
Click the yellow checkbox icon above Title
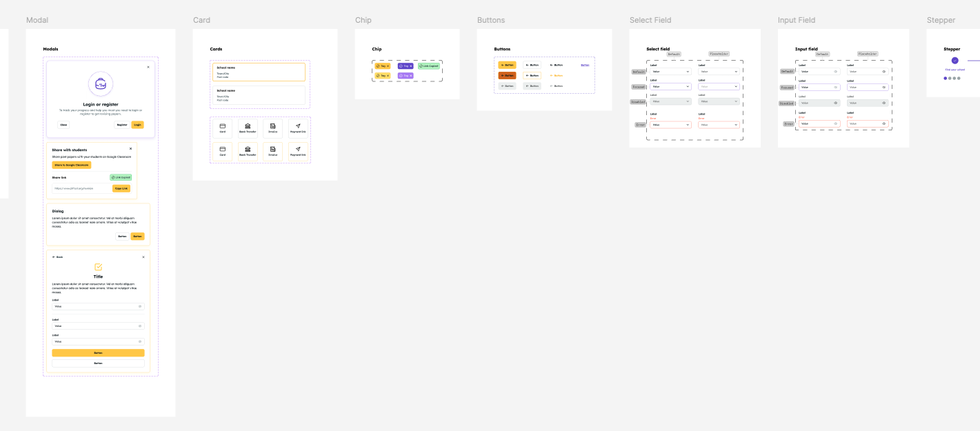click(x=98, y=267)
